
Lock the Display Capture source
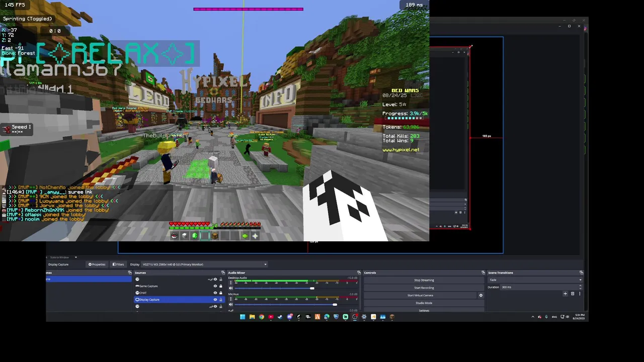point(220,300)
